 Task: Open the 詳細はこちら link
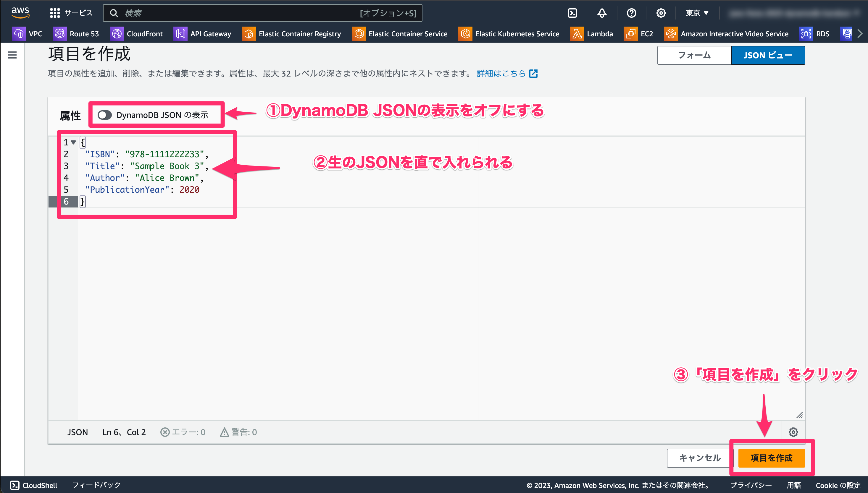click(x=507, y=74)
